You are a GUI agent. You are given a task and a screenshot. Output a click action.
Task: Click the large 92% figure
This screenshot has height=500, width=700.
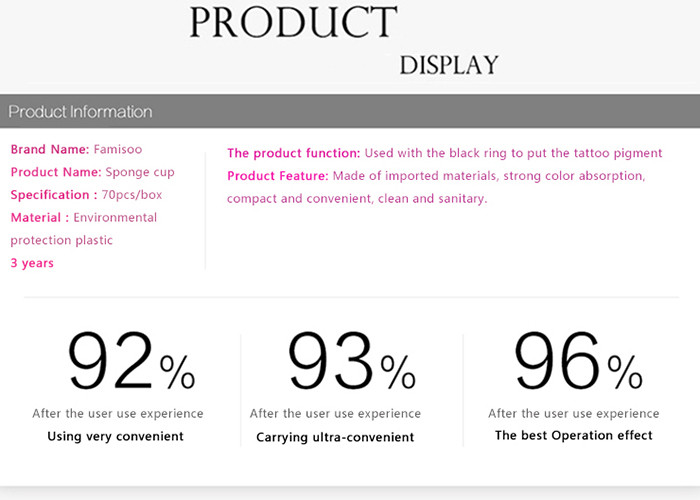(132, 361)
